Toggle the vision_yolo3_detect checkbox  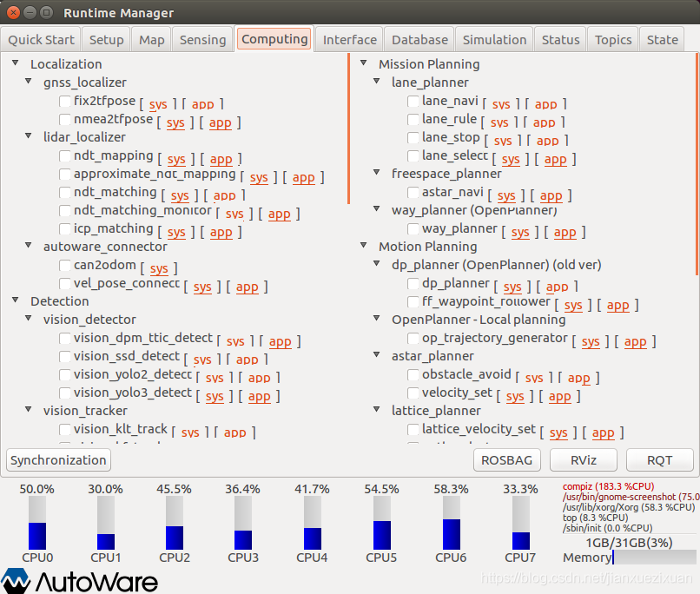click(x=65, y=393)
